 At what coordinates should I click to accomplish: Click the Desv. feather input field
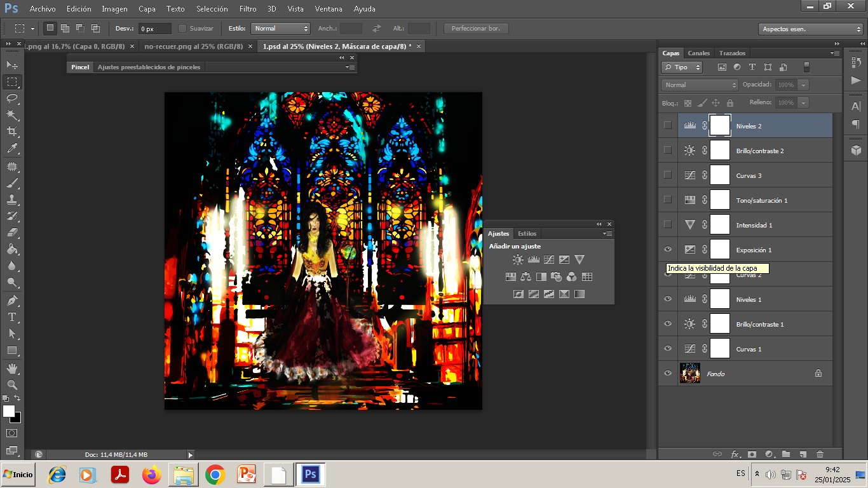coord(155,29)
